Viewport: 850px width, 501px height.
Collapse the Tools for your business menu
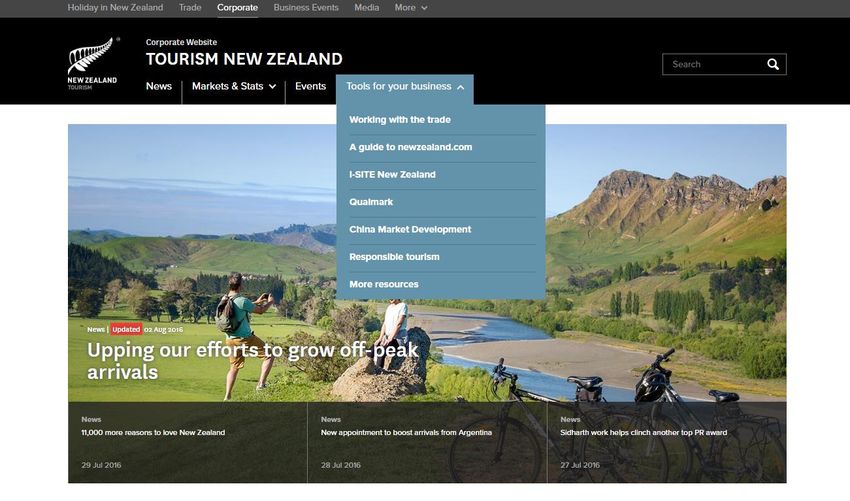coord(405,87)
